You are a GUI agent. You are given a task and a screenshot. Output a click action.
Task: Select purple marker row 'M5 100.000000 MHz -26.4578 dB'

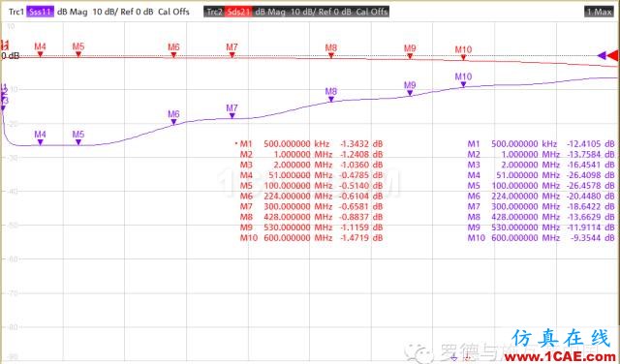(541, 186)
